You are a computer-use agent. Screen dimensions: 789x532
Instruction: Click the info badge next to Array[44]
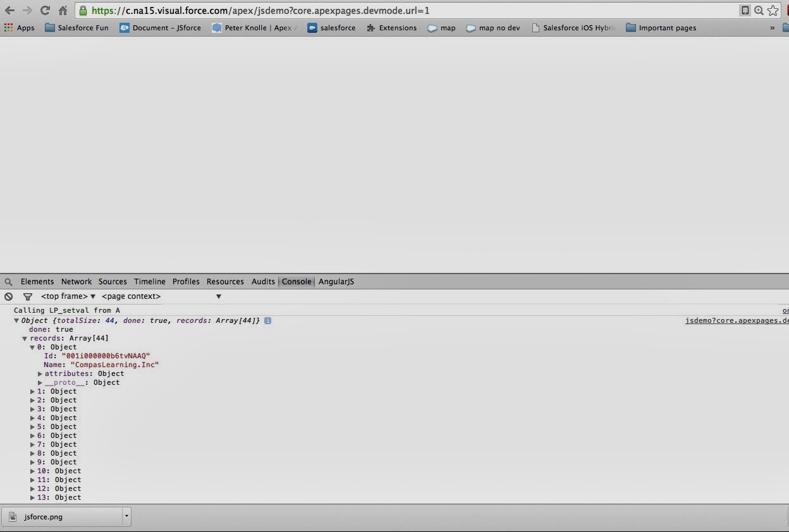(267, 321)
